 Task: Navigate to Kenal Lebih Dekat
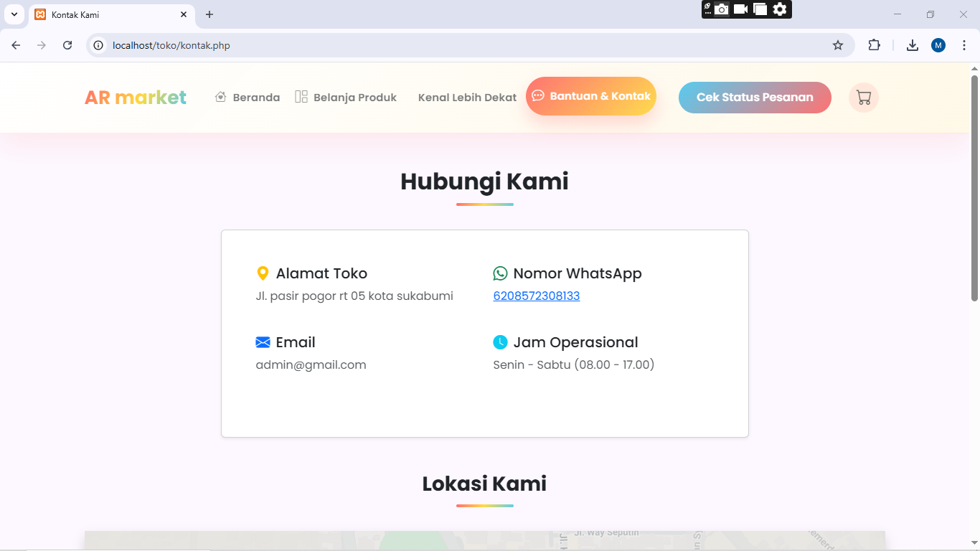(x=467, y=98)
